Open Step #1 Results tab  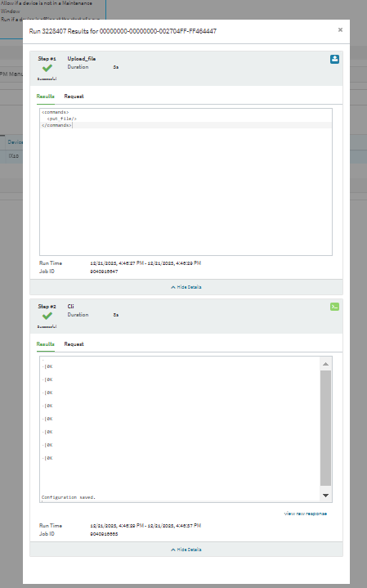tap(45, 97)
